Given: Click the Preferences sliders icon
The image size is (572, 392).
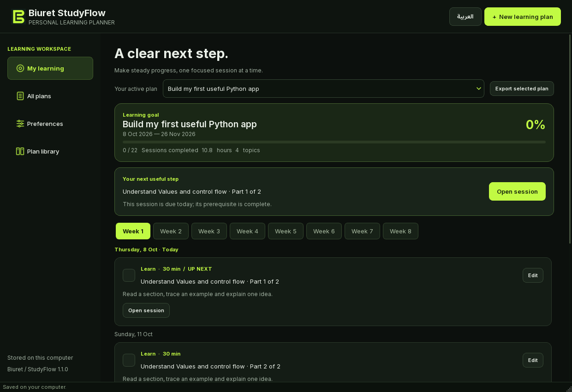Looking at the screenshot, I should point(20,124).
